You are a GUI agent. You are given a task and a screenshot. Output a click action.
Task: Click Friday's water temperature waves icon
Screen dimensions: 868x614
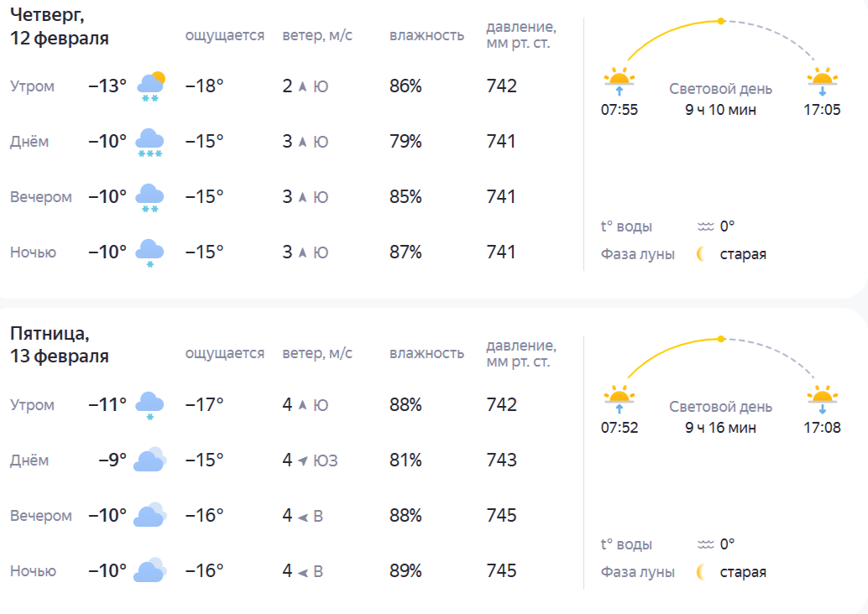point(705,544)
